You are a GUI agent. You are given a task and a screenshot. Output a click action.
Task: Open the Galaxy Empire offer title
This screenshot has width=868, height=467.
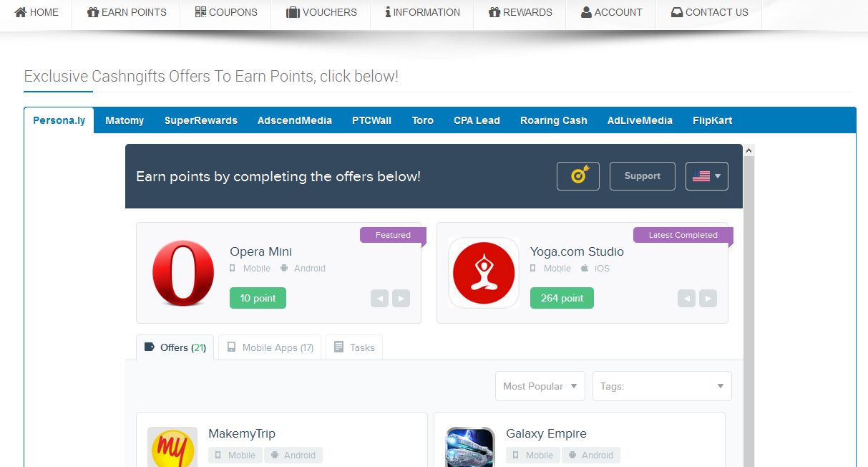coord(546,433)
